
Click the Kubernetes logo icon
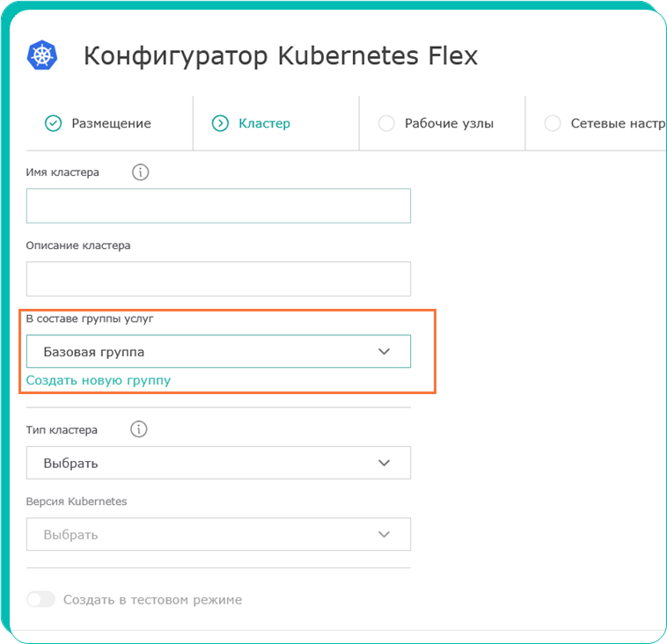41,55
